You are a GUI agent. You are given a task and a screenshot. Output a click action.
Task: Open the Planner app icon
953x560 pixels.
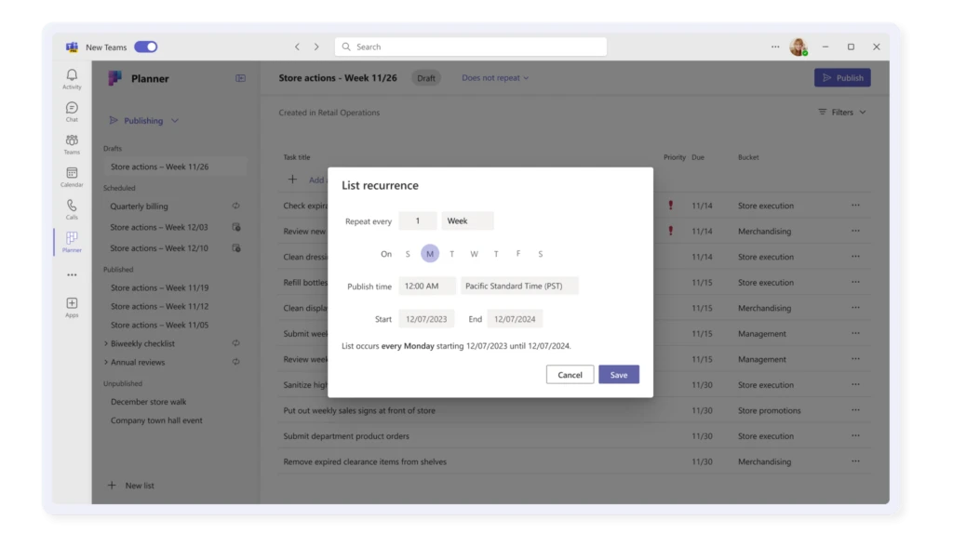72,241
